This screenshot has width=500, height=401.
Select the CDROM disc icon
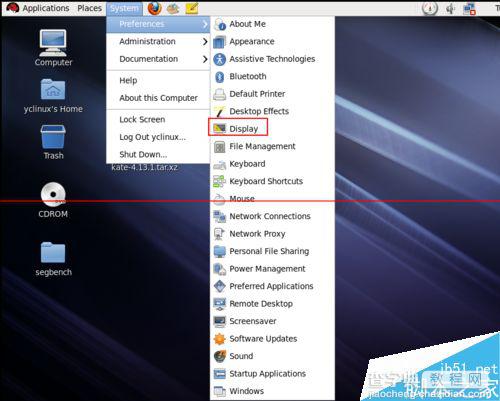53,194
